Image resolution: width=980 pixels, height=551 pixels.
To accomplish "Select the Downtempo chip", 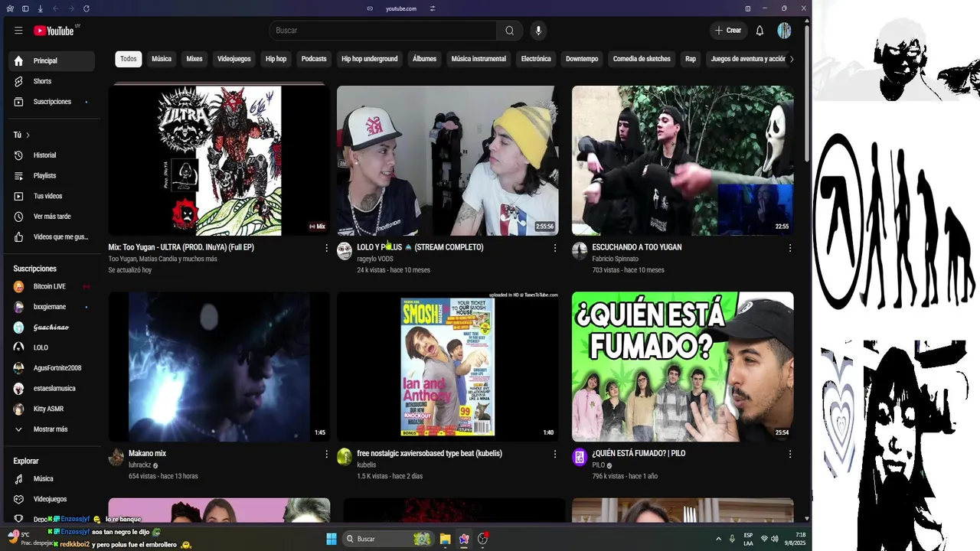I will (582, 59).
